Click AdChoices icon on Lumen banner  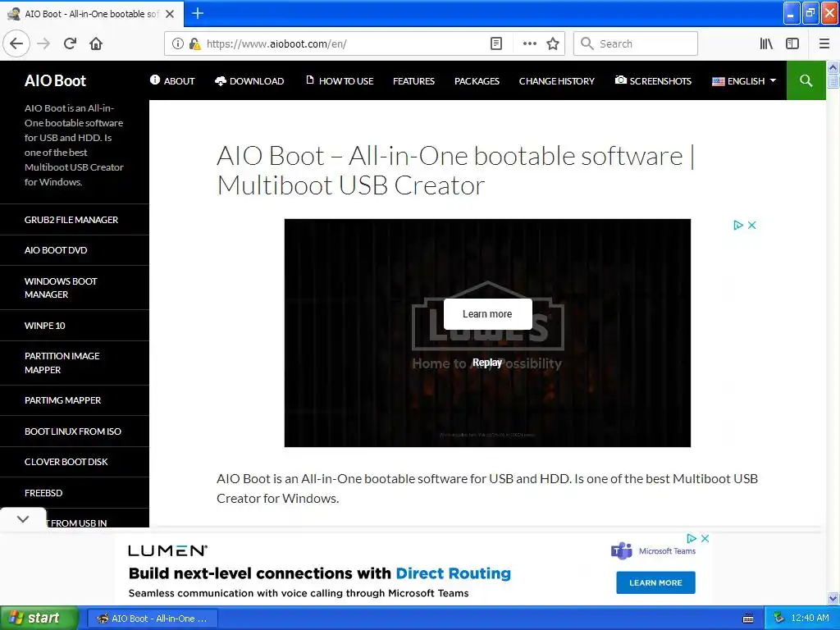(x=692, y=538)
